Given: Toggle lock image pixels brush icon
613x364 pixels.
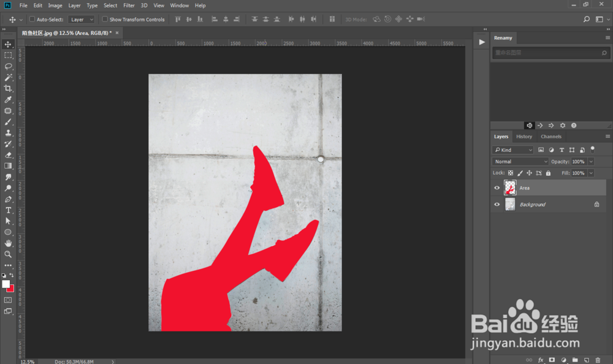Looking at the screenshot, I should 520,173.
